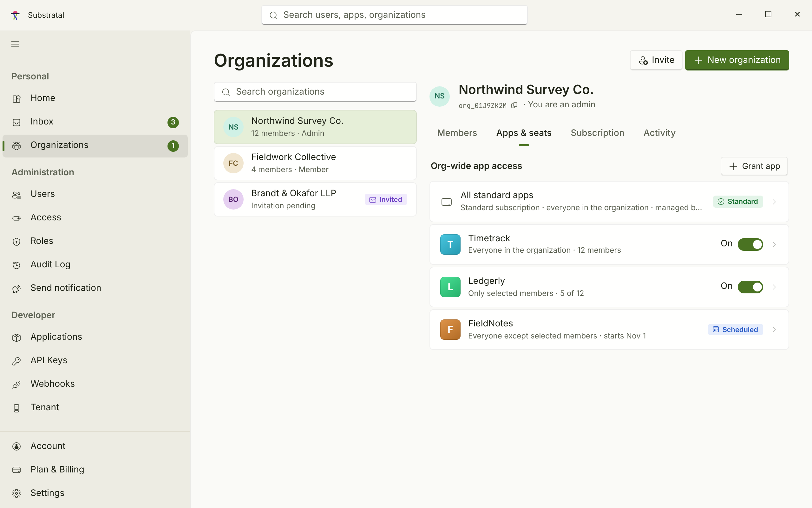Screen dimensions: 812x508
Task: Click the Invited badge on Brandt & Okafor
Action: [386, 200]
